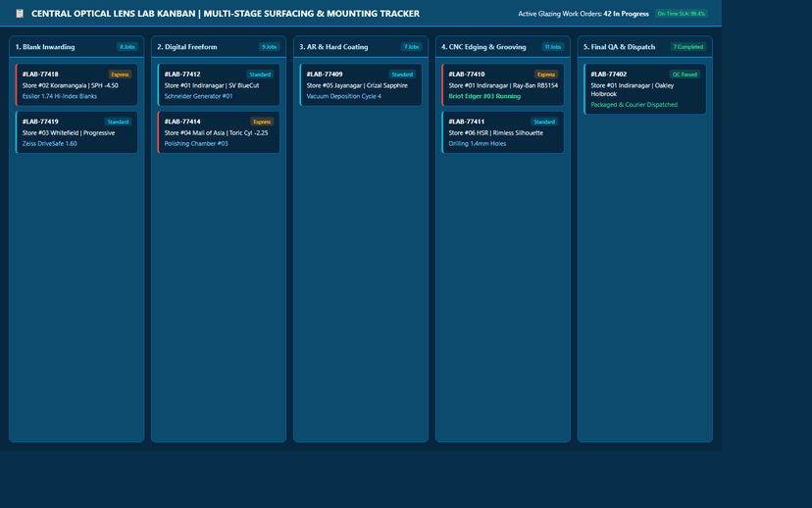
Task: Open the #LAB-77402 Oakley Holbrook card
Action: pos(645,89)
